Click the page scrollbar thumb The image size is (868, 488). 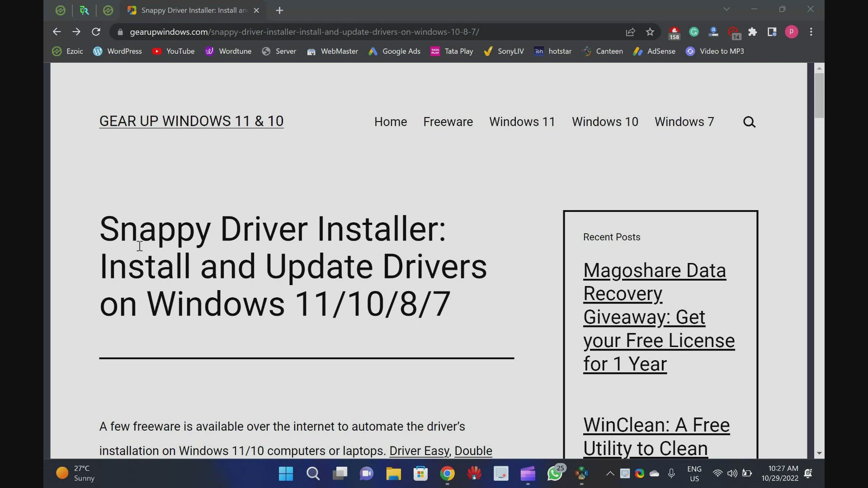pos(819,95)
